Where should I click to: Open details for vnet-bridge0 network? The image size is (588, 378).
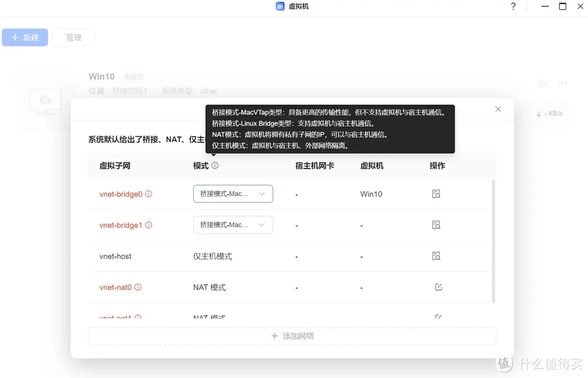click(436, 194)
